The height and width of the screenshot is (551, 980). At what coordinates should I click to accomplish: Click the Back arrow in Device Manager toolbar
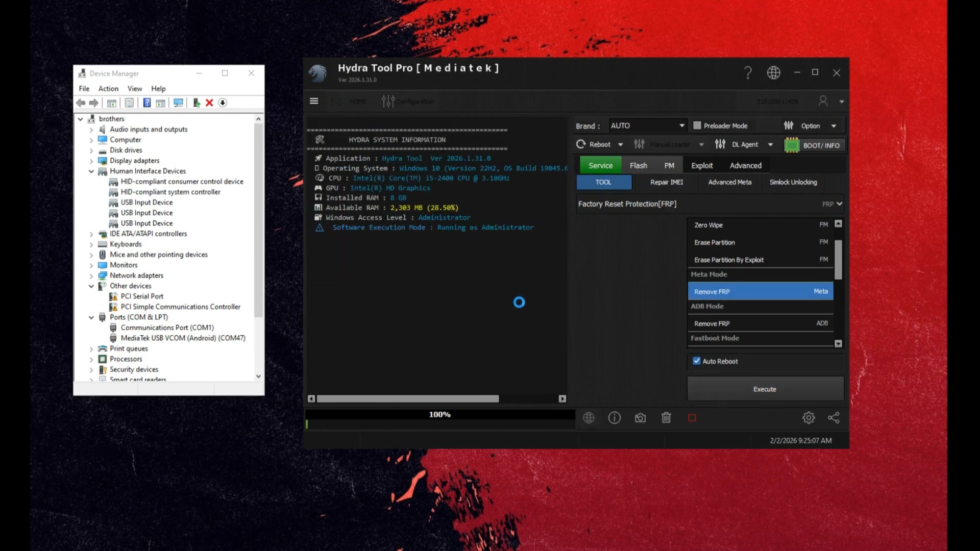click(x=81, y=103)
